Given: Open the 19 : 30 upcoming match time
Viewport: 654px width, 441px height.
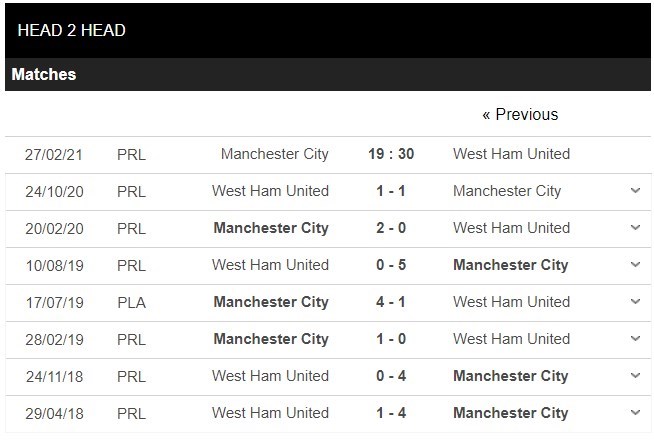Looking at the screenshot, I should click(391, 154).
